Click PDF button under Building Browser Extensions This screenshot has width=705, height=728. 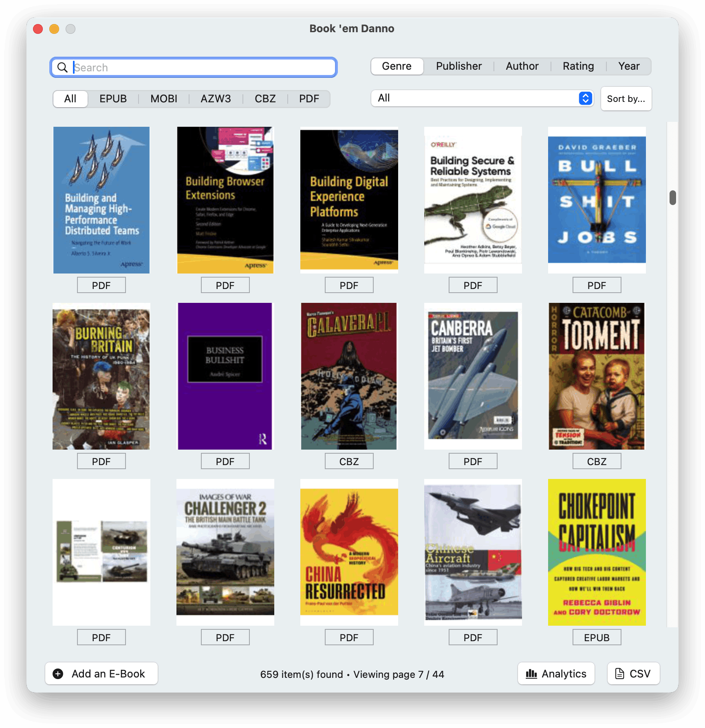225,285
